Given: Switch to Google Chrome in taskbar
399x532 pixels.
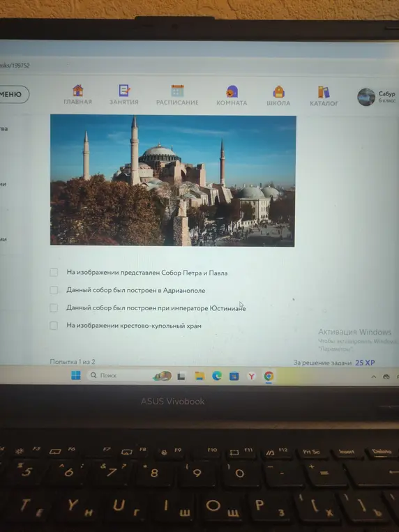Looking at the screenshot, I should 269,377.
